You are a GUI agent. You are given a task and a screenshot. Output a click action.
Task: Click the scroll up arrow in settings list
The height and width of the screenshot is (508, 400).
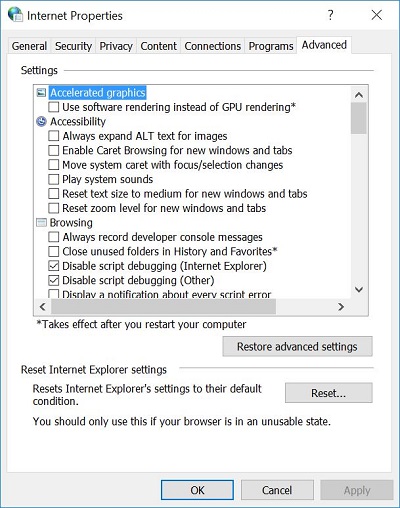[x=359, y=95]
